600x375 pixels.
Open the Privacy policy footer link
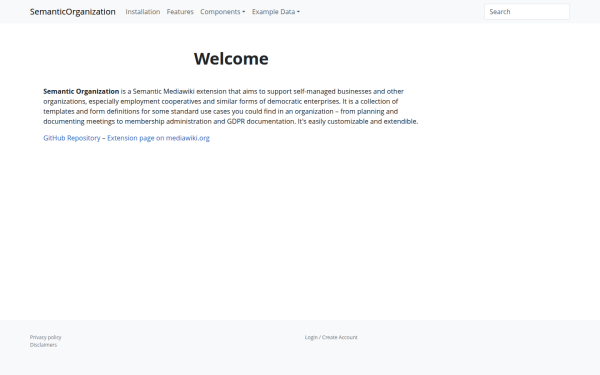[46, 337]
